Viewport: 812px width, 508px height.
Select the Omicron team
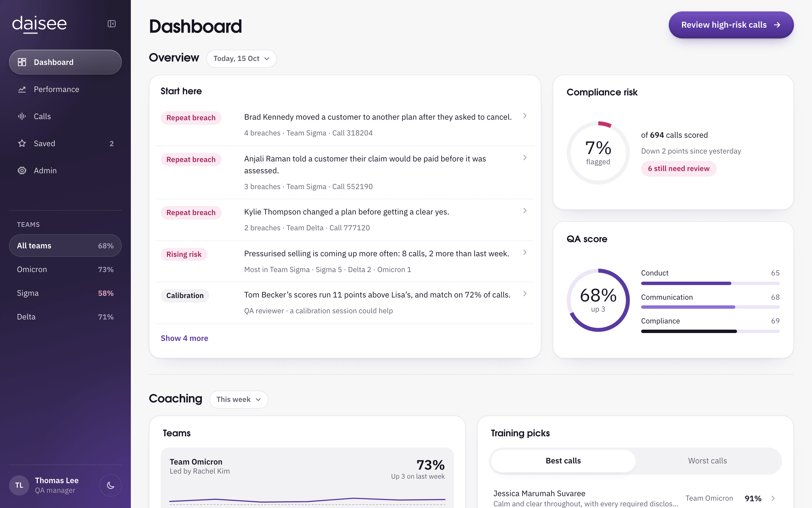point(65,270)
